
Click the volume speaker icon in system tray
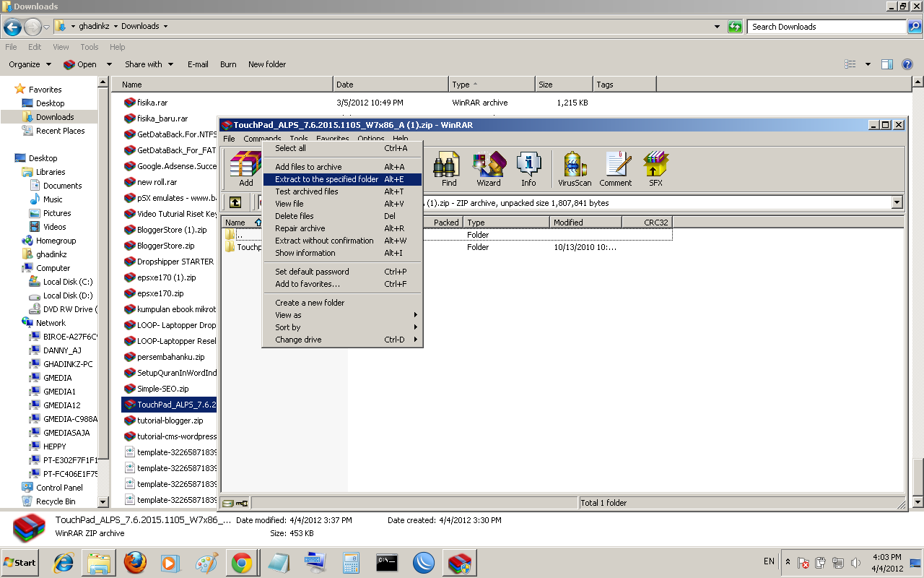[x=855, y=563]
